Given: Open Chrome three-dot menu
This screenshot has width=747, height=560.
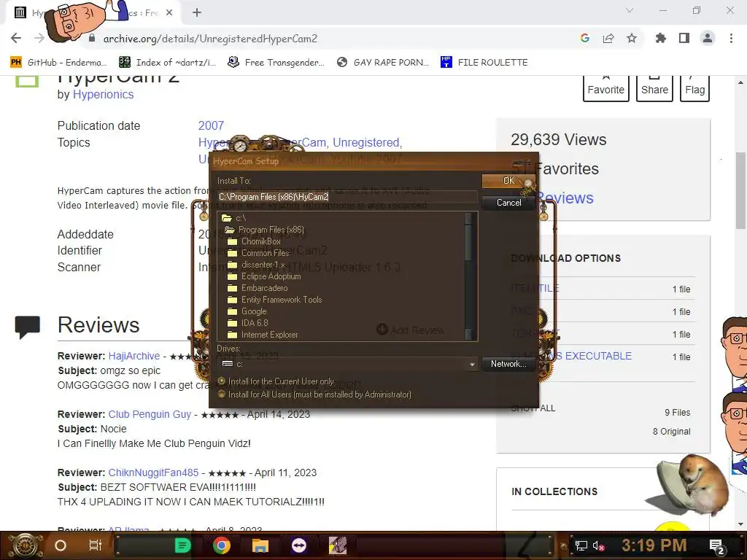Looking at the screenshot, I should click(x=731, y=39).
